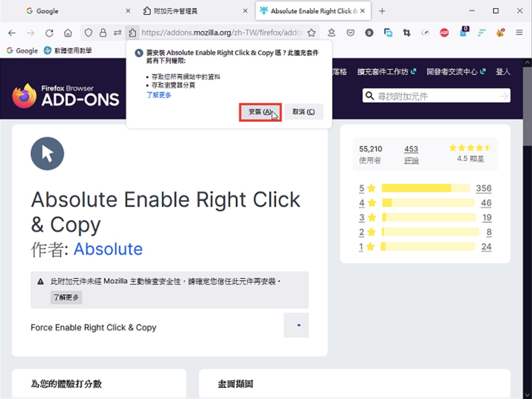Viewport: 532px width, 399px height.
Task: Click the search magnifier icon
Action: pyautogui.click(x=369, y=96)
